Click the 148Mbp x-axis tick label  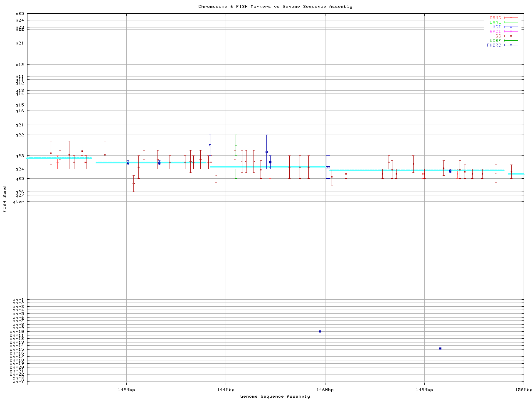[424, 390]
